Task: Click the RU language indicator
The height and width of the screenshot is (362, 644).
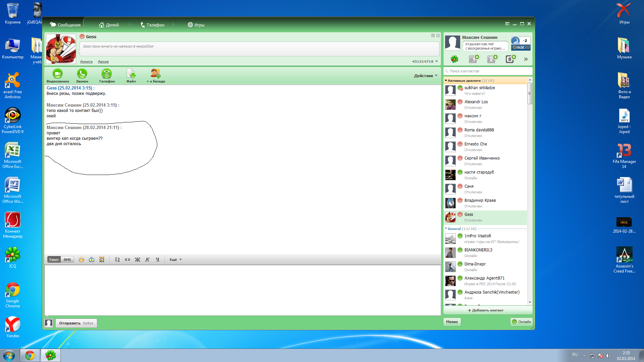Action: click(x=575, y=355)
